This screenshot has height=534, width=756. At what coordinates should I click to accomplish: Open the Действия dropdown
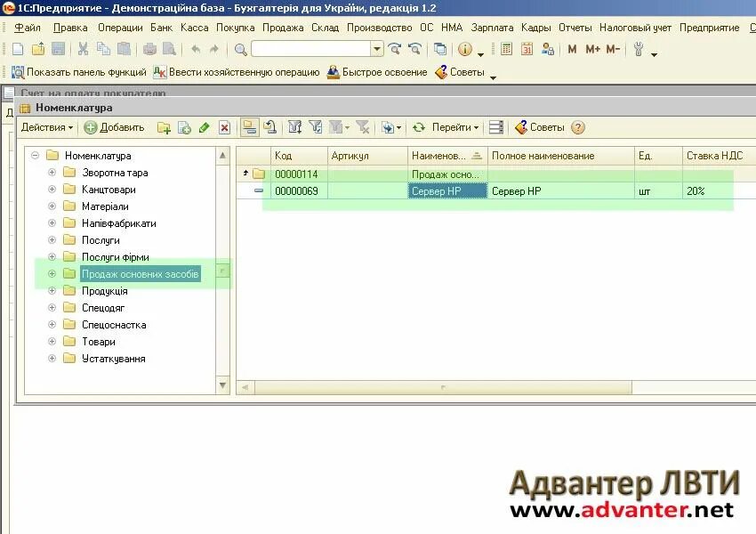47,127
